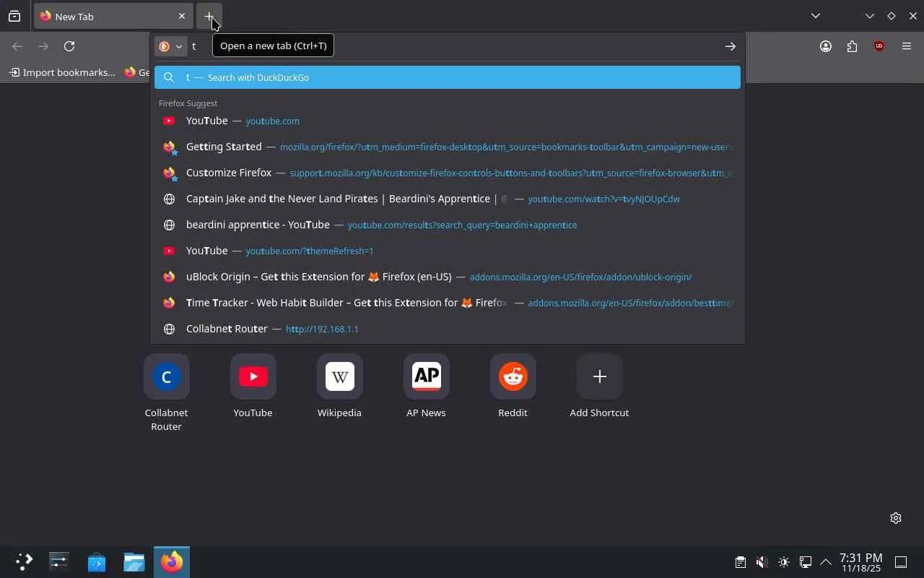Launch Discover software center from taskbar

point(97,561)
